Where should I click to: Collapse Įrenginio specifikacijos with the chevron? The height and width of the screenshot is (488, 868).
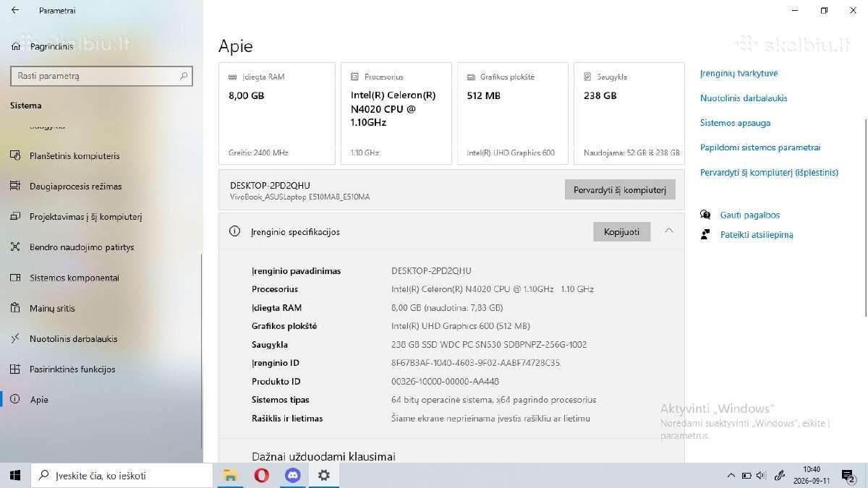point(669,231)
